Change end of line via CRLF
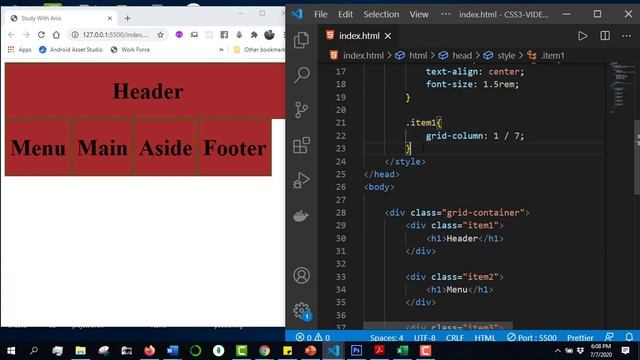 click(455, 338)
